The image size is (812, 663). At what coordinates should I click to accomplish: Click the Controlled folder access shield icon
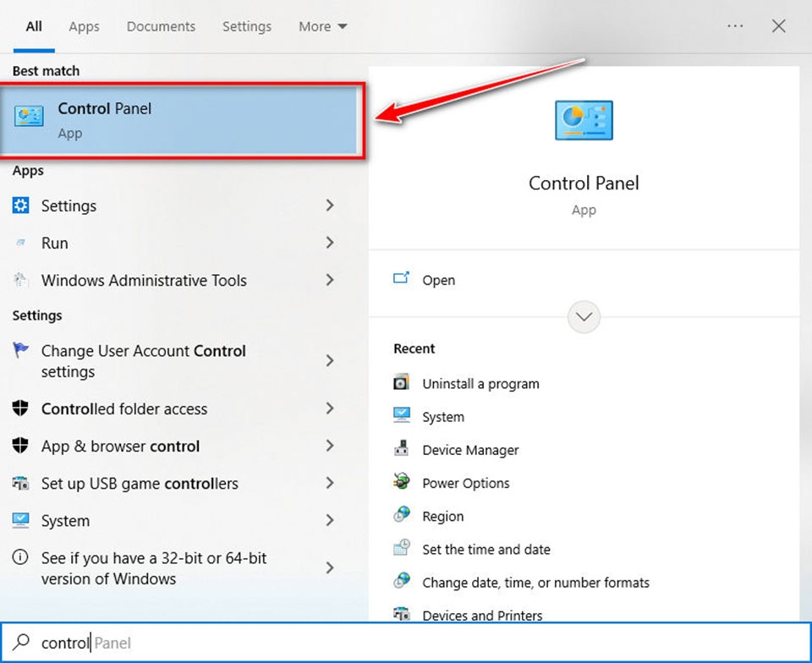pos(21,408)
